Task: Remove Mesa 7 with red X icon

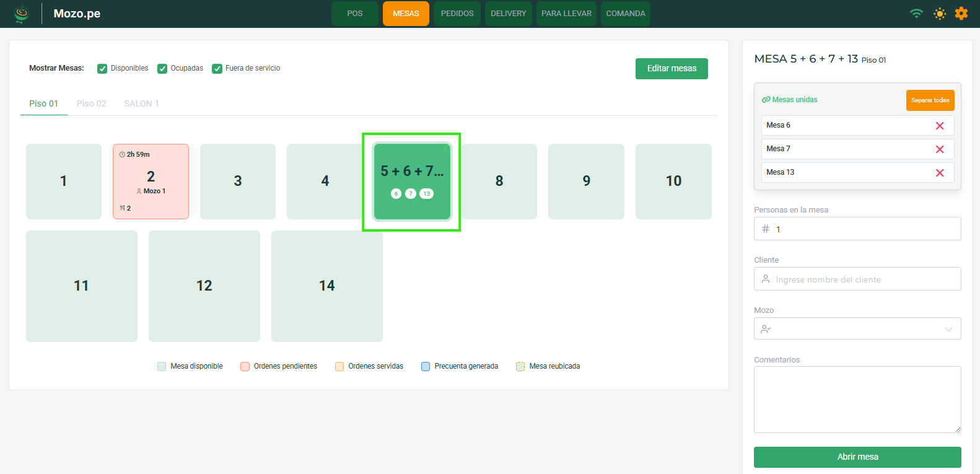Action: point(939,149)
